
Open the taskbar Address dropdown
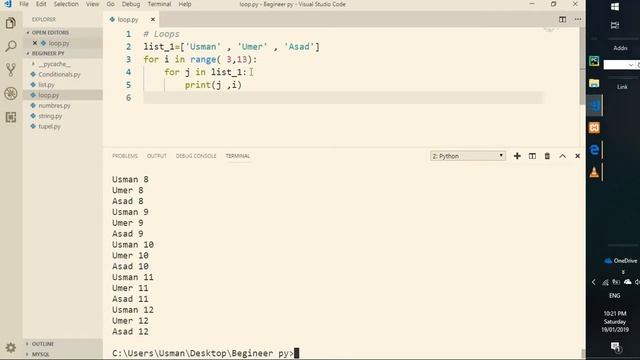click(631, 65)
